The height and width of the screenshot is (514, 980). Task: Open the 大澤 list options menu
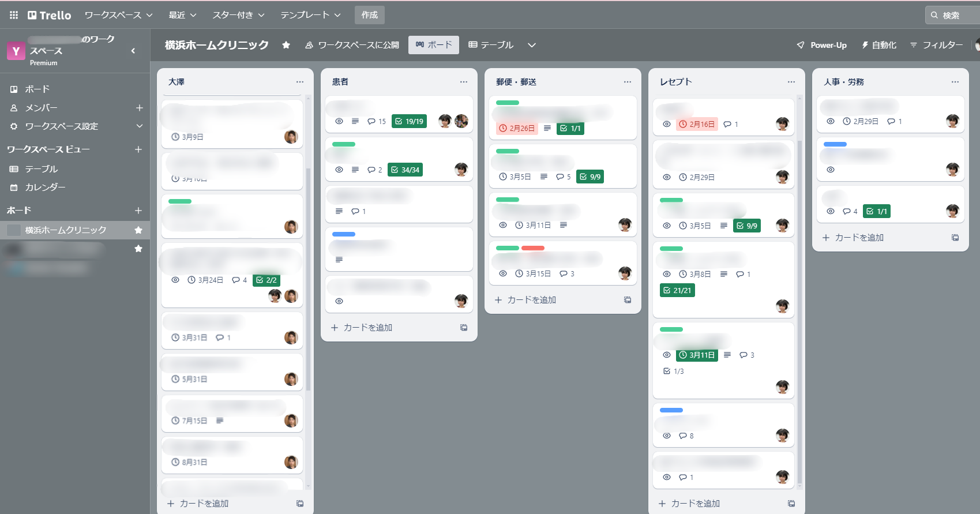(x=300, y=82)
